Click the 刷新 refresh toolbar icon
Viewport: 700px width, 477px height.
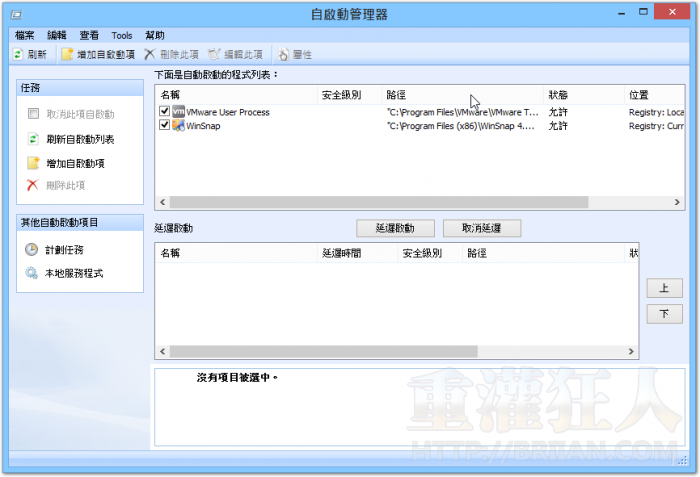pos(19,54)
